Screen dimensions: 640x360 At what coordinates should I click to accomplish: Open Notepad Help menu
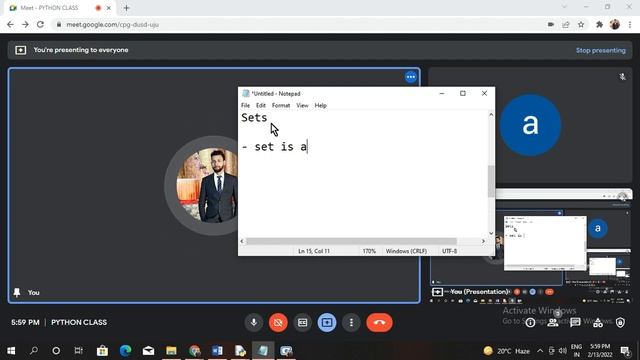(320, 105)
